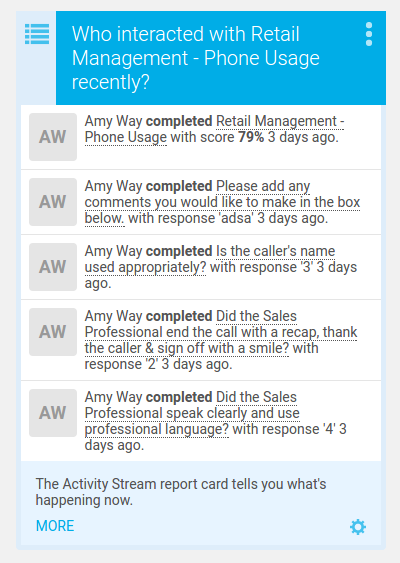Click the card title about Retail Management

[x=196, y=58]
